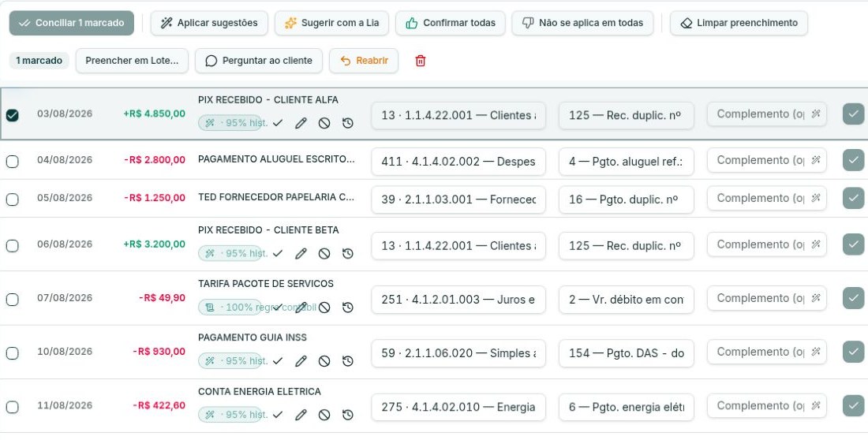Open history dropdown 154 — Pgto. DAS
This screenshot has width=868, height=440.
[x=626, y=353]
